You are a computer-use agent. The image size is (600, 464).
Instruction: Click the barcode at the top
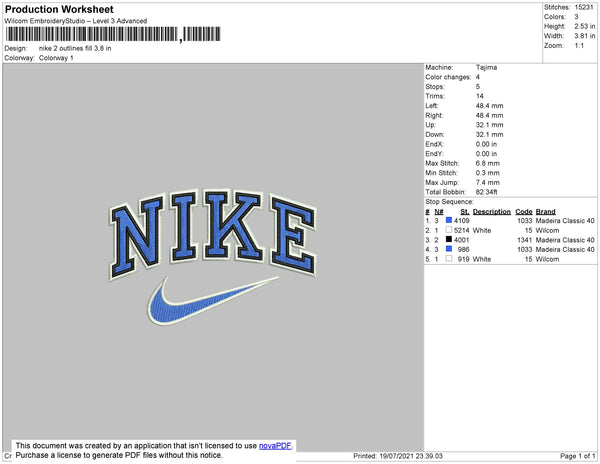113,34
